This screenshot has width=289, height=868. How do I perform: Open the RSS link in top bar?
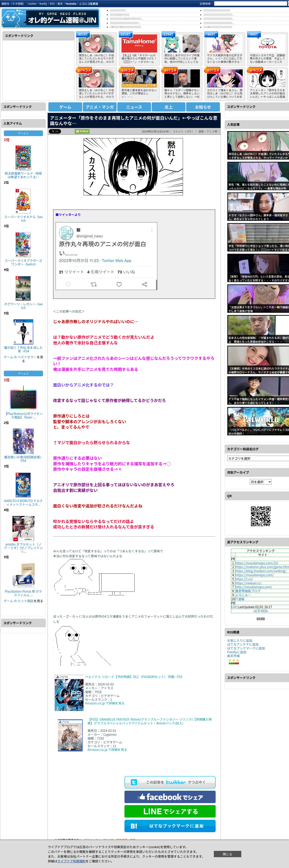[52, 4]
